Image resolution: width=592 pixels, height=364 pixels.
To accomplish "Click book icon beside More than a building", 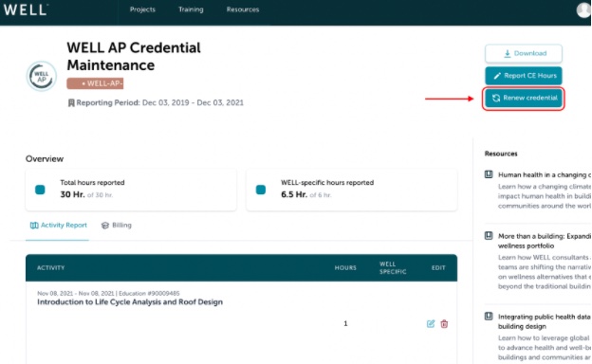I will [489, 236].
